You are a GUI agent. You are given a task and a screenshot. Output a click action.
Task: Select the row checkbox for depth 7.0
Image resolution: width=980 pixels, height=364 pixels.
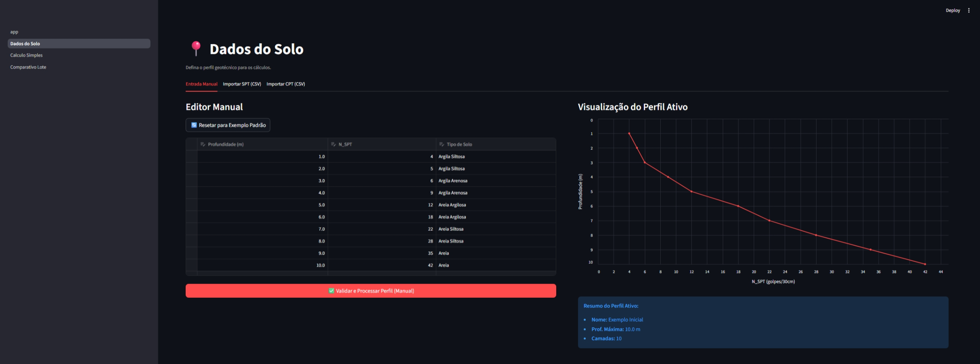tap(192, 229)
